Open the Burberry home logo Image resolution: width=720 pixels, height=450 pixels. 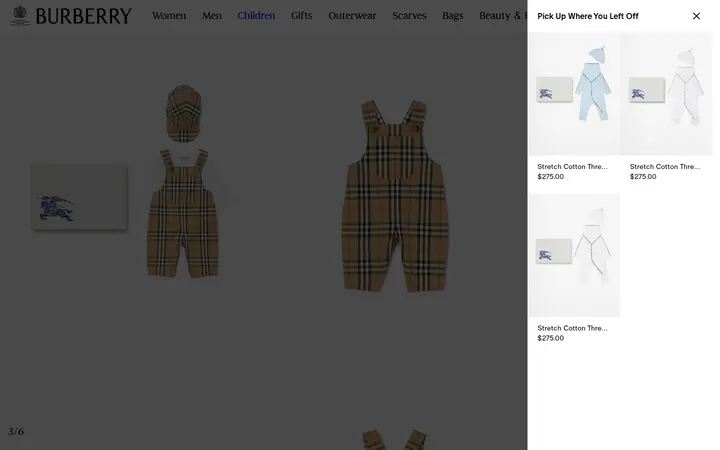click(71, 16)
